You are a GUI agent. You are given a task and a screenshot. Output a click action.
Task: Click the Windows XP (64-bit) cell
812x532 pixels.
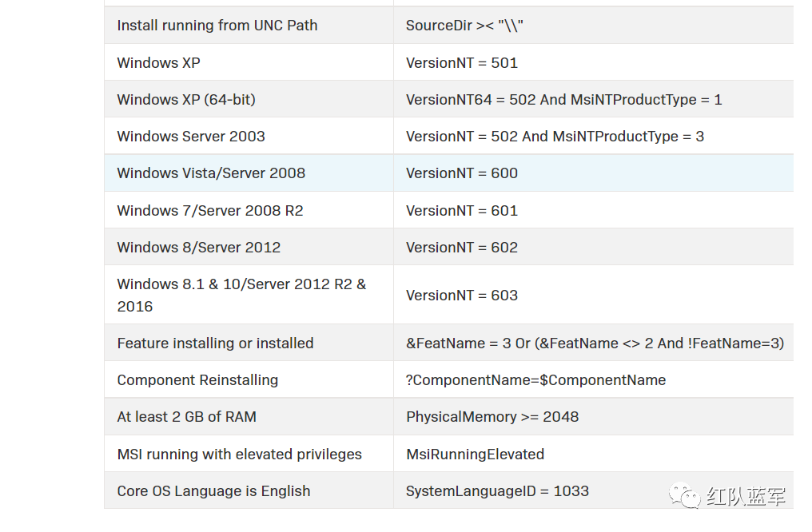click(x=186, y=100)
